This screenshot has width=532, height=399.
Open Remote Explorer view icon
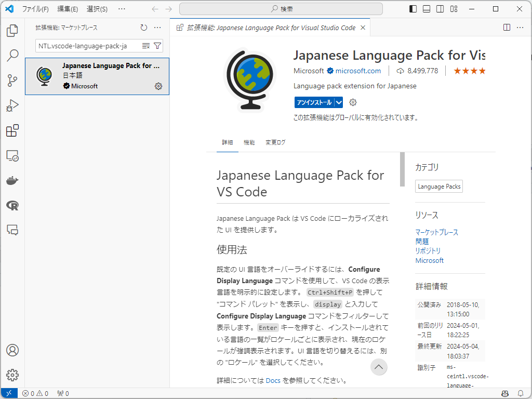pyautogui.click(x=12, y=155)
